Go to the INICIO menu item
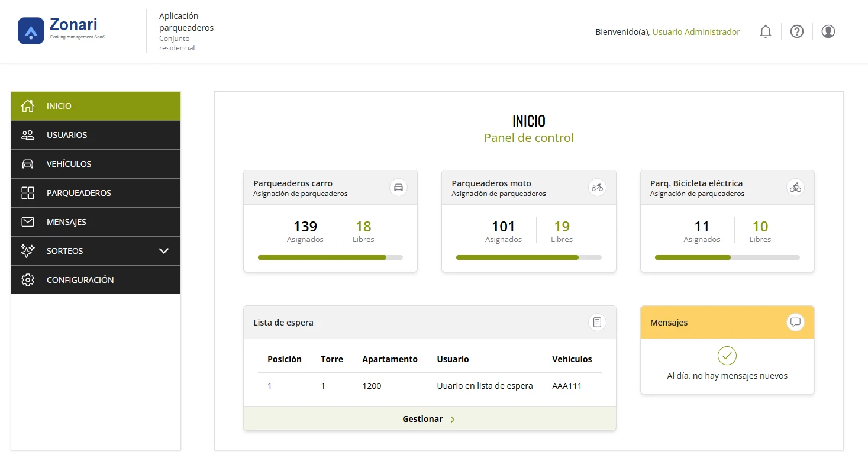 coord(96,106)
